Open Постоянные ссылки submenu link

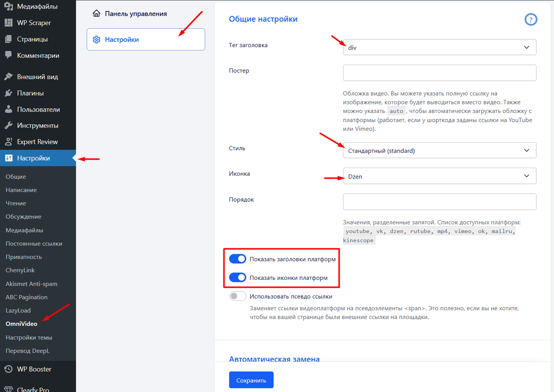(x=34, y=243)
